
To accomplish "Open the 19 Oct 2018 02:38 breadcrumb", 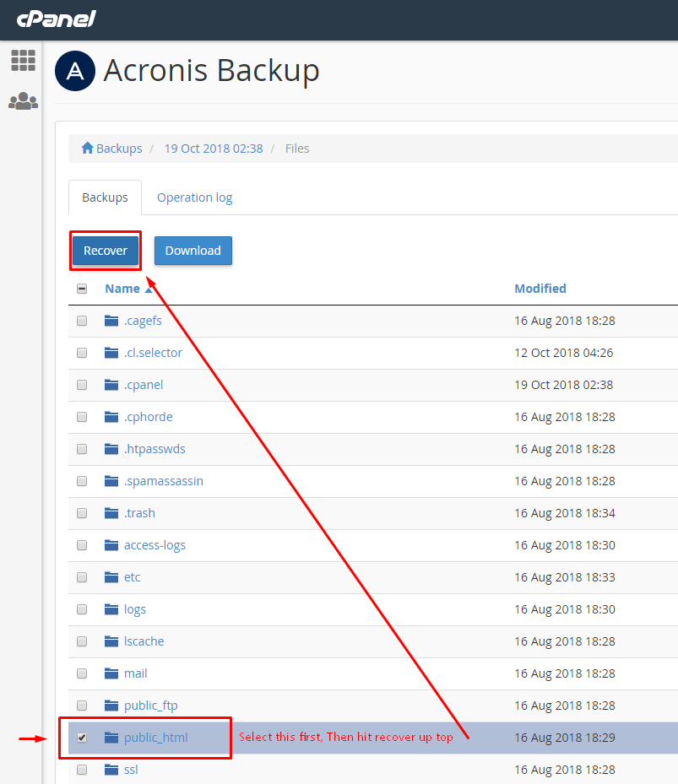I will pos(213,149).
